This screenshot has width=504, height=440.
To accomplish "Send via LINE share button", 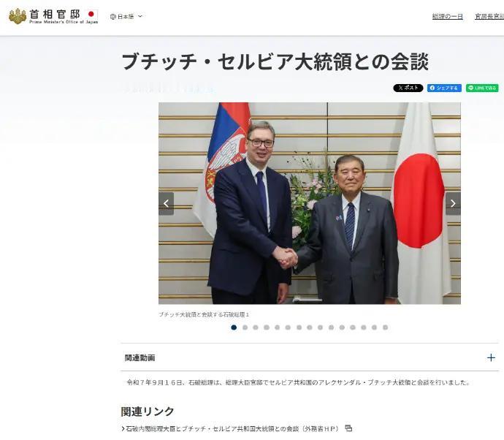I will (482, 88).
